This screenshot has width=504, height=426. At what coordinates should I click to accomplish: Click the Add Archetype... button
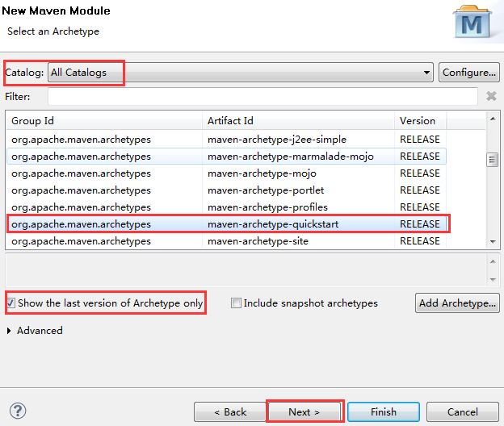[x=457, y=303]
